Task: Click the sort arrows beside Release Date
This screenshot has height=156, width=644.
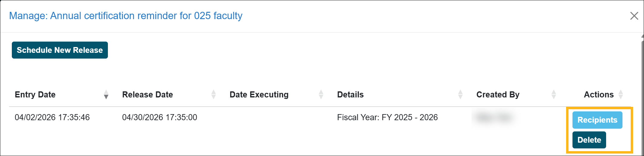Action: point(213,95)
